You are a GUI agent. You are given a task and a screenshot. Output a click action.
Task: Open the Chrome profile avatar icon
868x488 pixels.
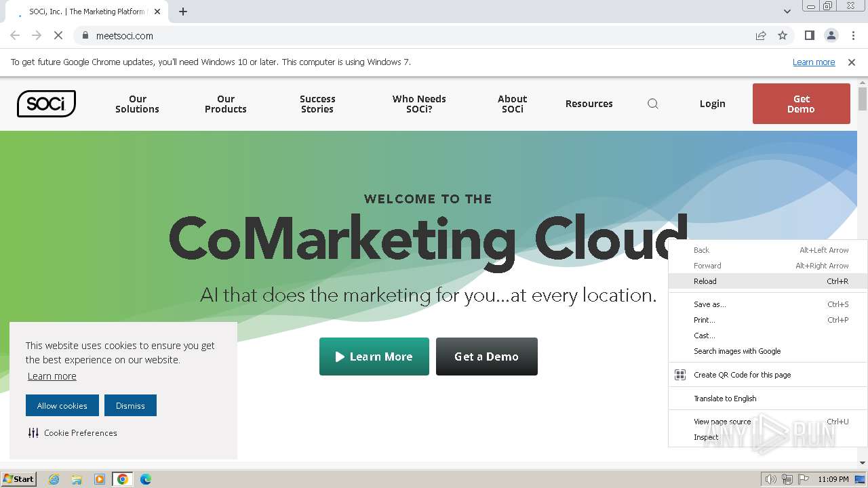point(831,36)
